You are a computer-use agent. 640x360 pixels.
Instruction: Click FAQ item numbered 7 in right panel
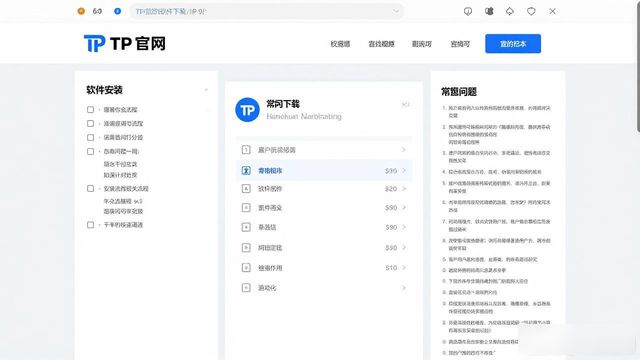coord(496,225)
